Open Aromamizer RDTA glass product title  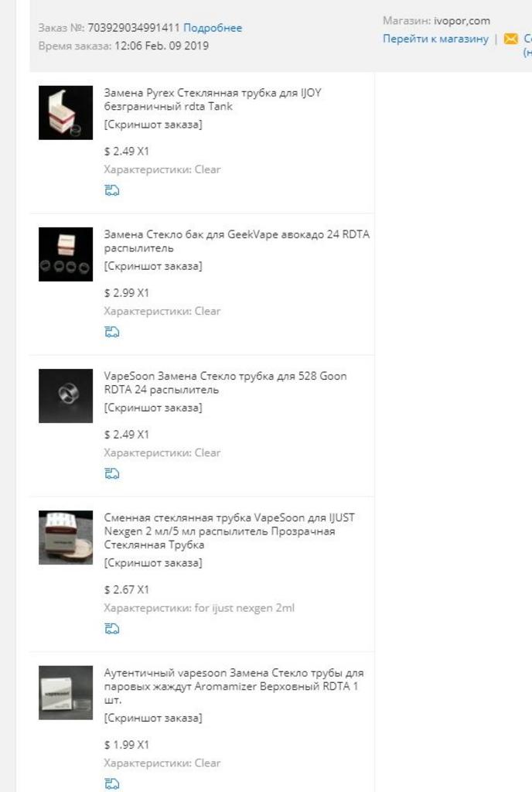(234, 686)
